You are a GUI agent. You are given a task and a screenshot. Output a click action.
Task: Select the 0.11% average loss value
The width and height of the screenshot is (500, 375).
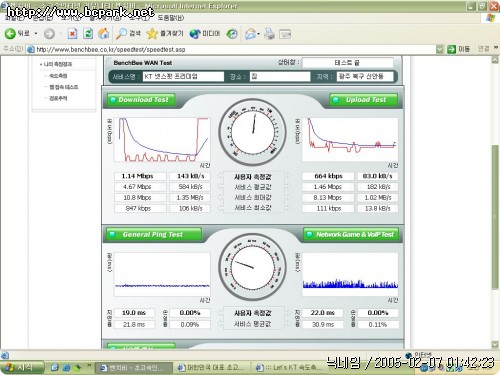378,324
